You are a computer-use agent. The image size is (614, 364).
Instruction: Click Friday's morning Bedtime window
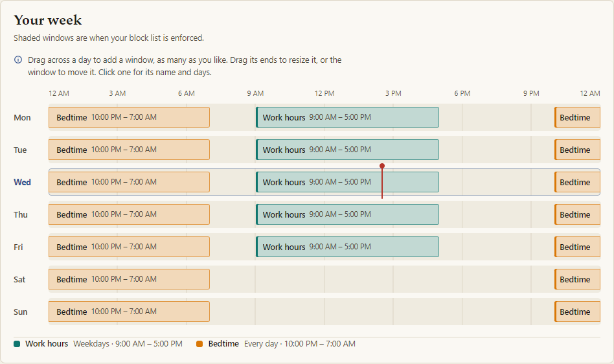[x=130, y=247]
